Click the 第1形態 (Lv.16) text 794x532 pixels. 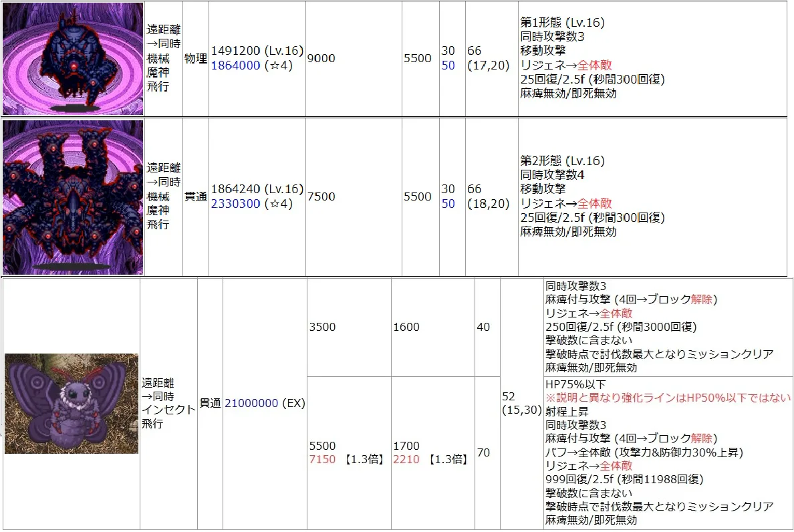tap(563, 22)
